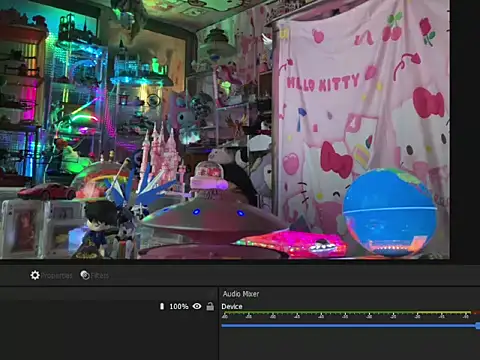Image resolution: width=480 pixels, height=360 pixels.
Task: Click the Filters text label
Action: pyautogui.click(x=100, y=276)
